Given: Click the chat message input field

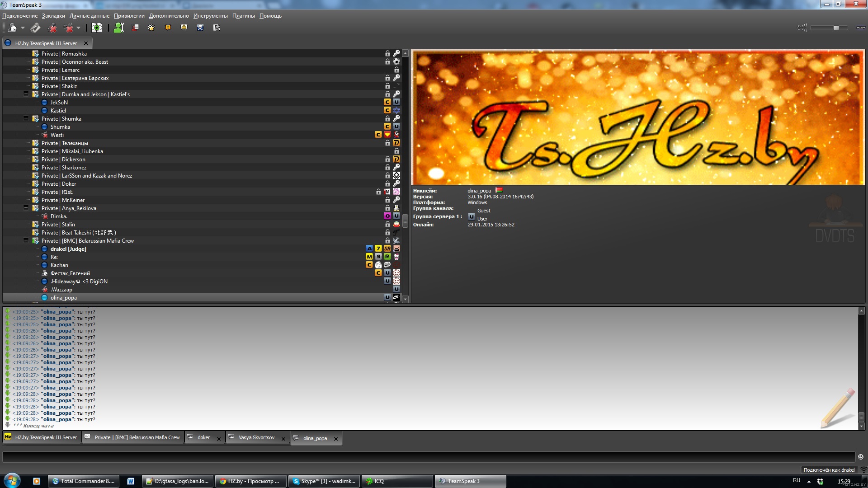Looking at the screenshot, I should (x=429, y=457).
